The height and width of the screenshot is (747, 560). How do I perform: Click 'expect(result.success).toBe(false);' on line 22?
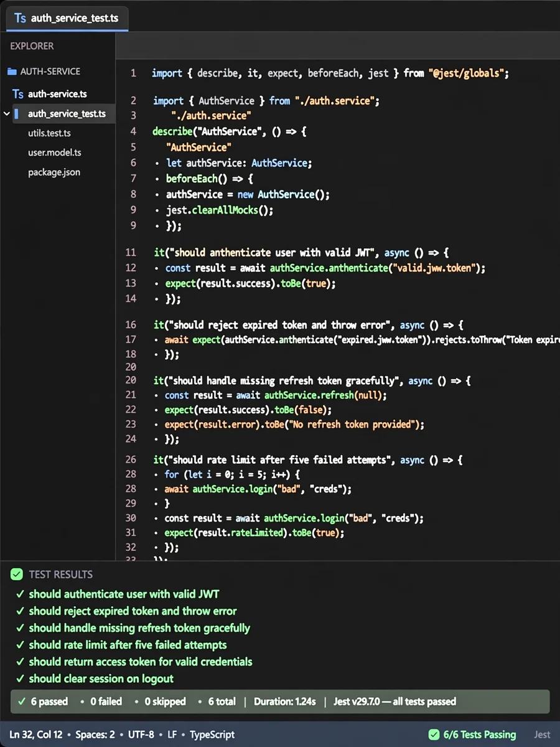point(248,410)
